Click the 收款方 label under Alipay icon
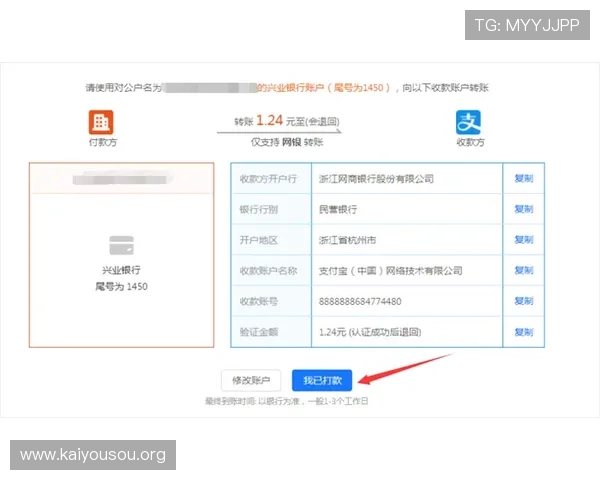This screenshot has height=480, width=600. 470,142
